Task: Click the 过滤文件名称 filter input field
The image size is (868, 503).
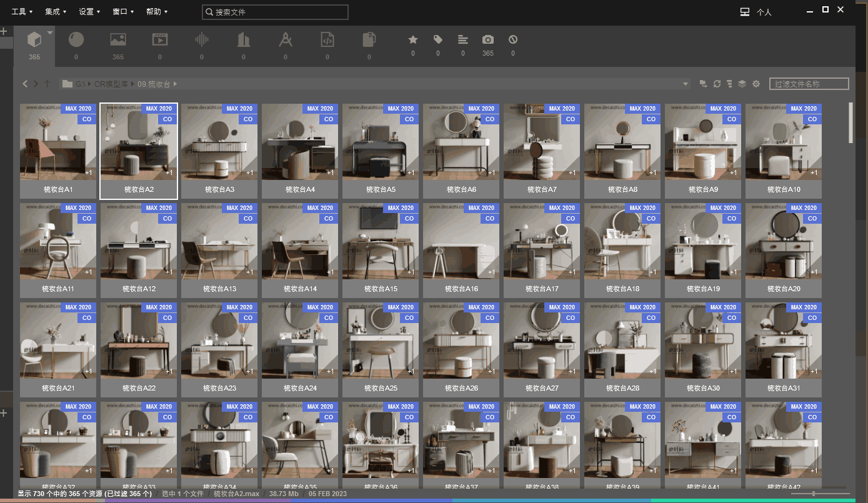Action: coord(809,84)
